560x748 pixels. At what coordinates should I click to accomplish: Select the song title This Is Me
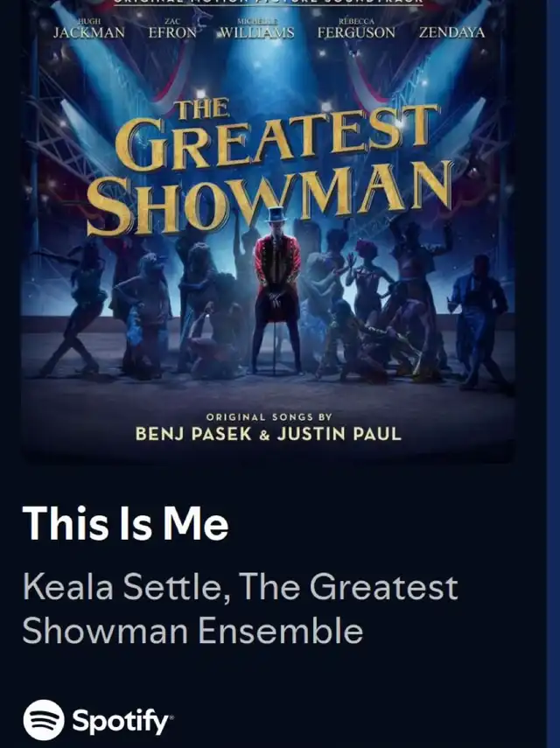tap(125, 522)
